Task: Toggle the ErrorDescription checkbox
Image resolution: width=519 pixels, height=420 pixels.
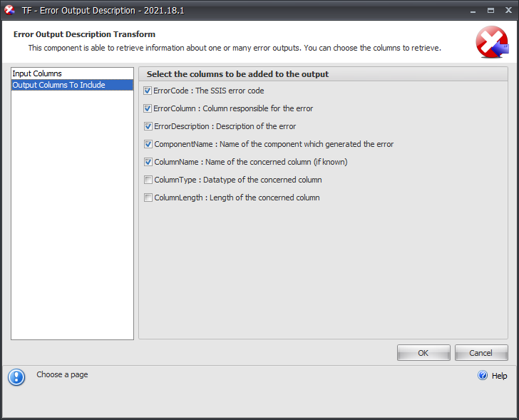Action: coord(148,126)
